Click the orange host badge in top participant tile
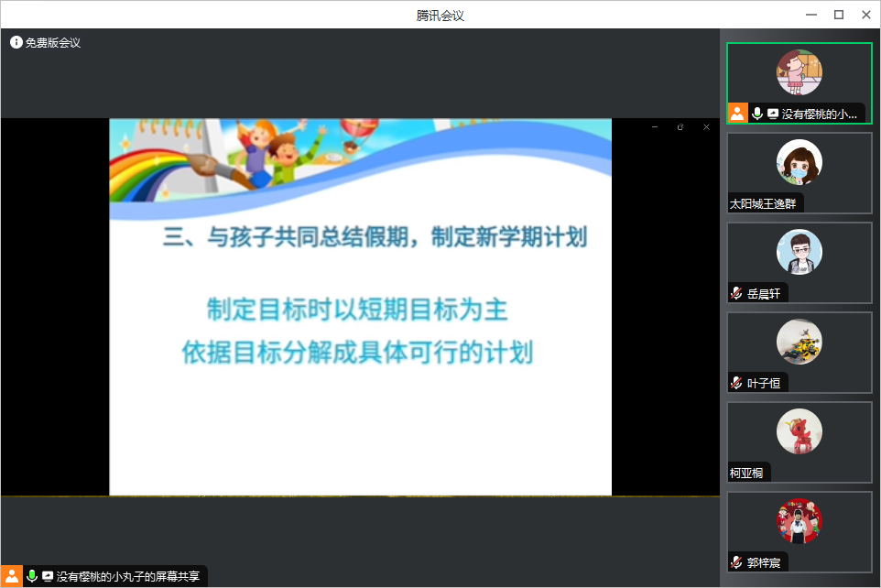881x588 pixels. coord(737,113)
